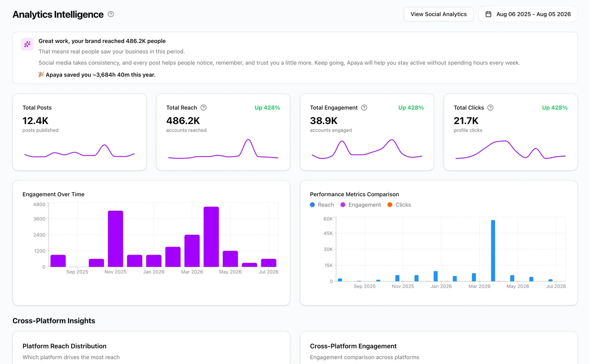Open Total Reach help tooltip icon
The height and width of the screenshot is (364, 589).
pos(204,108)
